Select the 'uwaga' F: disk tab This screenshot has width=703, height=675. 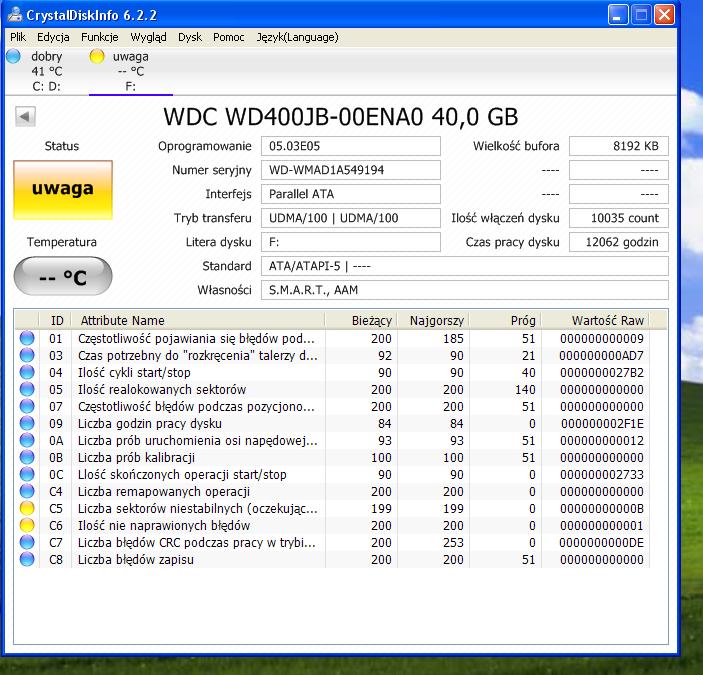(130, 71)
